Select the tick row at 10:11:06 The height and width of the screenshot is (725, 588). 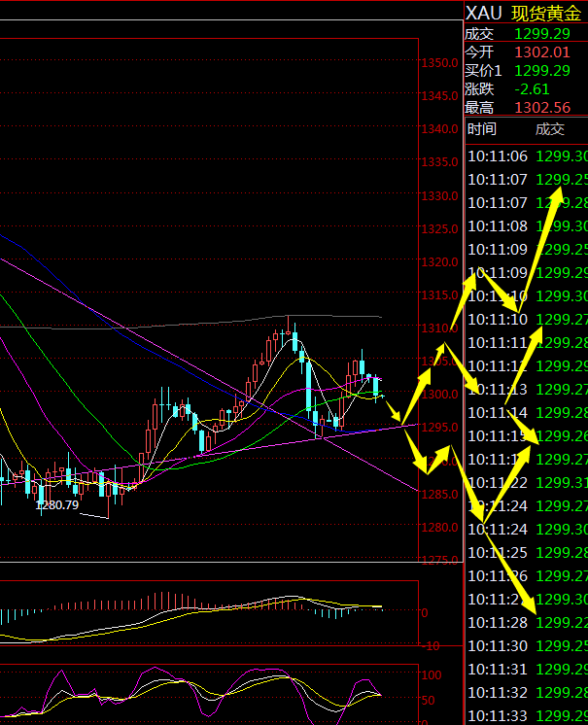tap(526, 156)
